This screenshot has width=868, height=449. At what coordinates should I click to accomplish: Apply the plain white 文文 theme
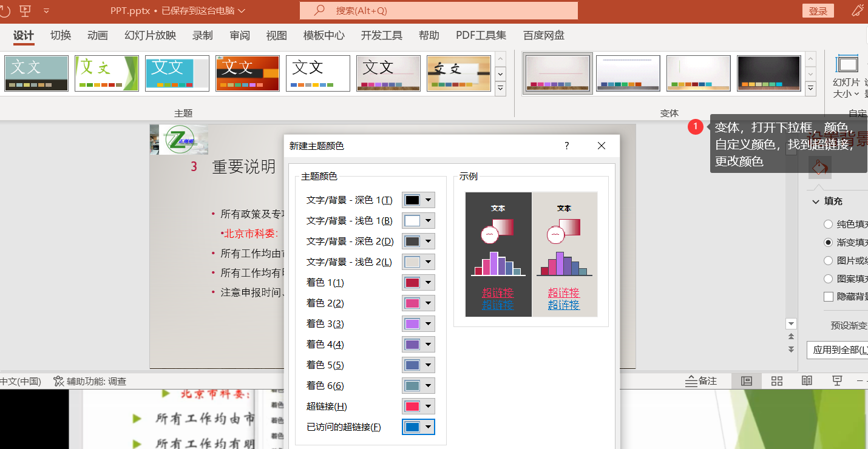click(318, 73)
